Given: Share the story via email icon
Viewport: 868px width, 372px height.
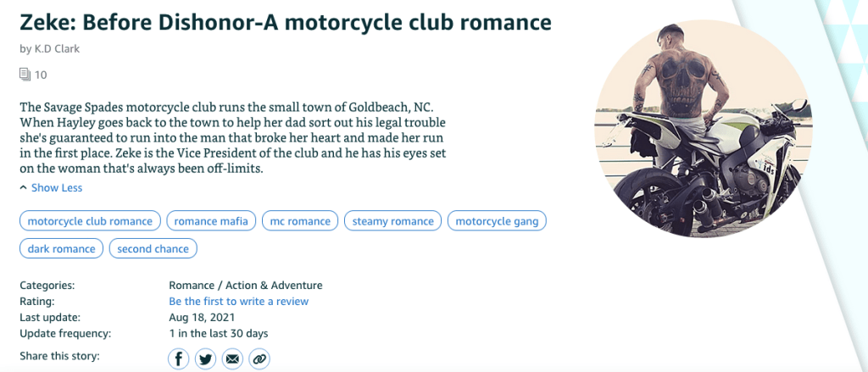Looking at the screenshot, I should tap(232, 359).
